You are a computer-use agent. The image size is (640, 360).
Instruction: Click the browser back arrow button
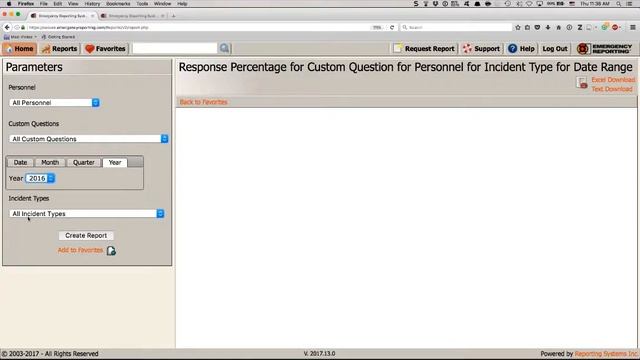coord(7,27)
